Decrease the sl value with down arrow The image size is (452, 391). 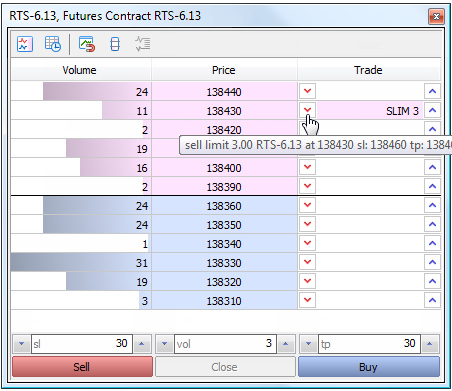[x=22, y=343]
